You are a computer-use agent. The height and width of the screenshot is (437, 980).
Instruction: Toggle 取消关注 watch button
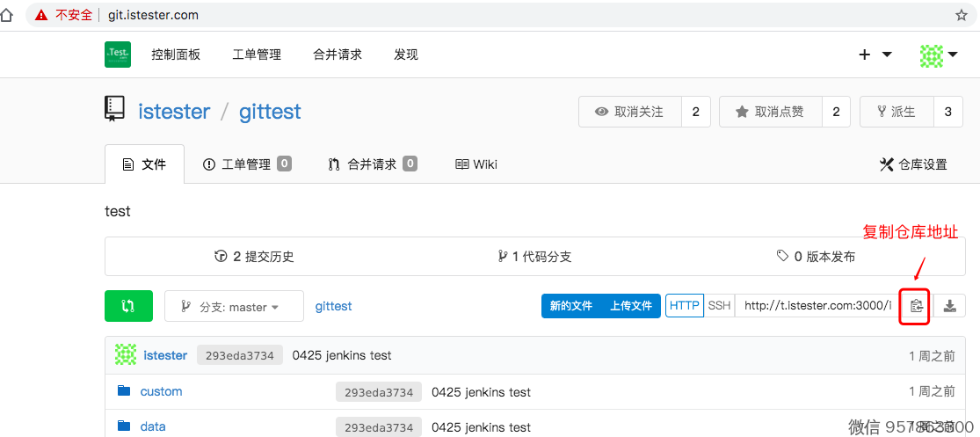tap(630, 112)
